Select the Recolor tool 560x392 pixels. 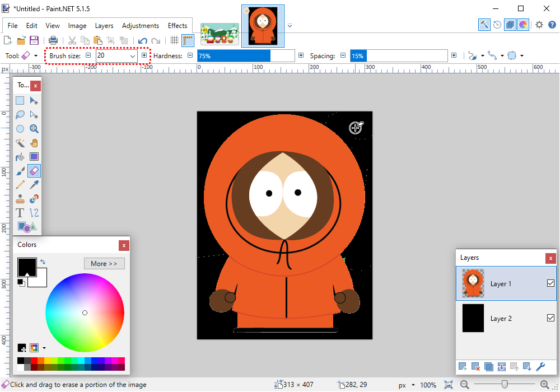(34, 199)
